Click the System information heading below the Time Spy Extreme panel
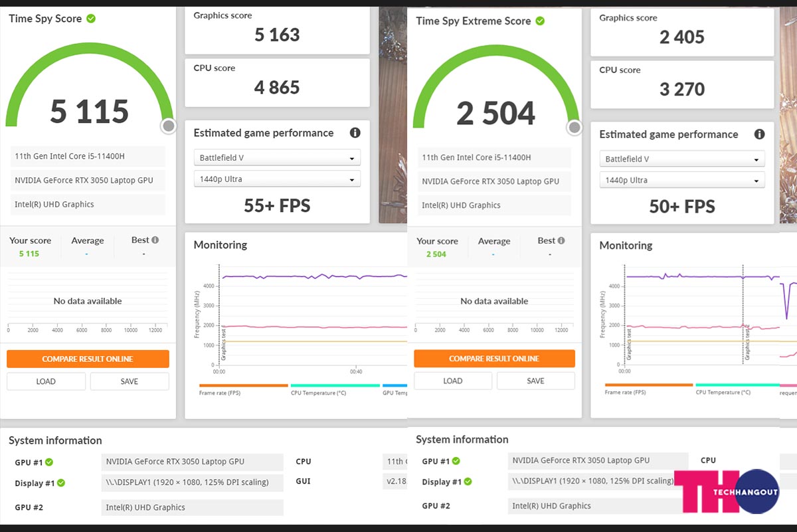The width and height of the screenshot is (797, 532). (462, 439)
